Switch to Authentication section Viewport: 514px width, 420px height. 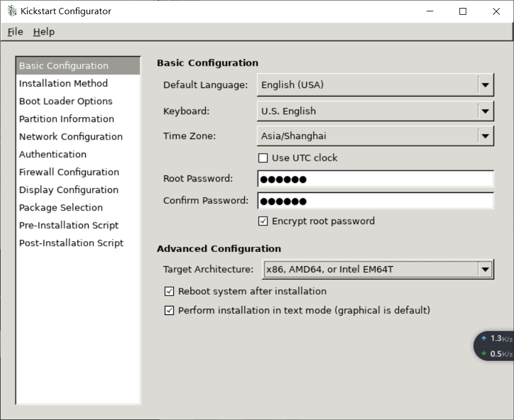coord(78,154)
